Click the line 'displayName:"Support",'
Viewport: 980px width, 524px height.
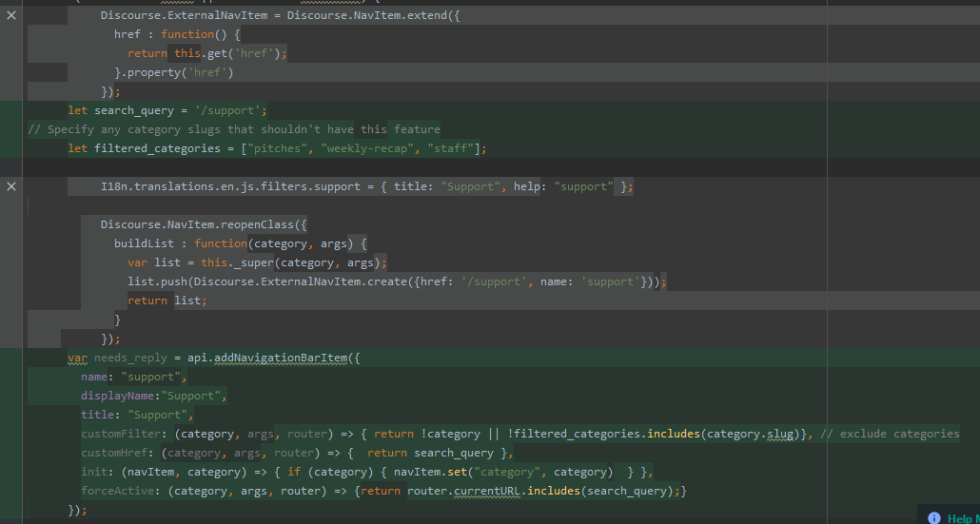pos(154,396)
